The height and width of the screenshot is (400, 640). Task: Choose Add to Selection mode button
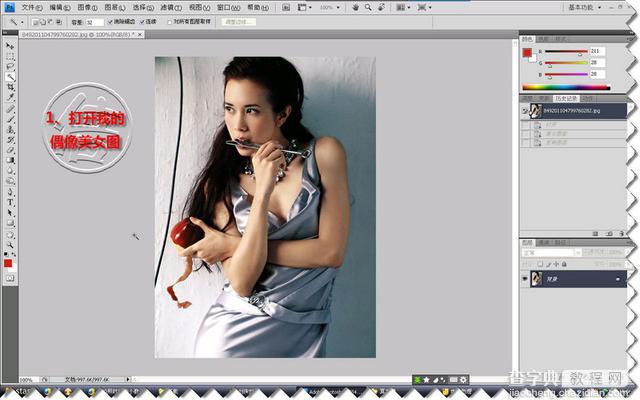pyautogui.click(x=43, y=22)
